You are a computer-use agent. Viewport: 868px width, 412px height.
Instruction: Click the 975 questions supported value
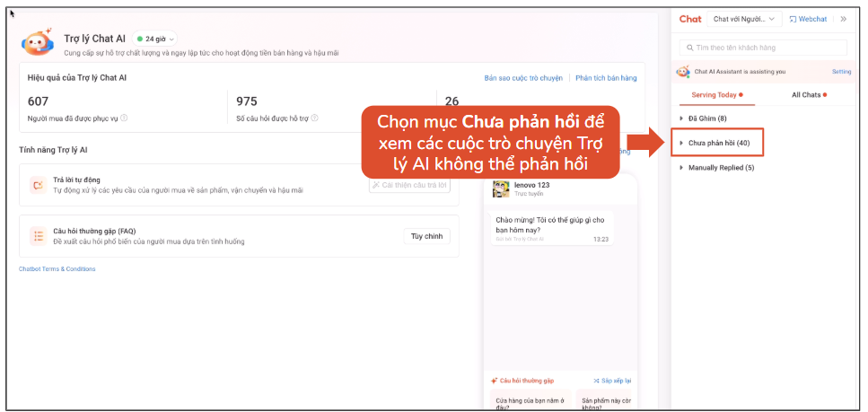point(247,101)
